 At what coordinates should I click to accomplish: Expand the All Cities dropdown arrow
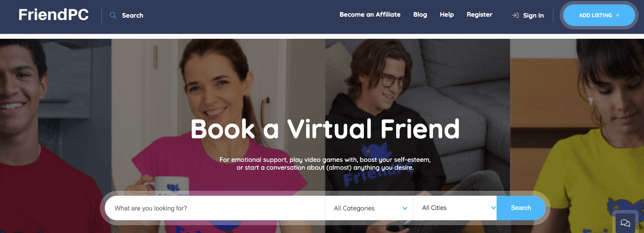pos(493,208)
